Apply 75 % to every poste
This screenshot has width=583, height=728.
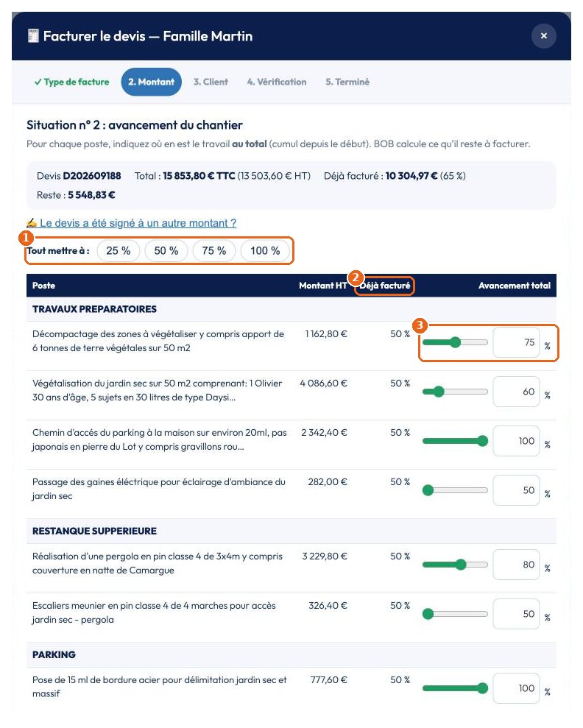[x=214, y=251]
